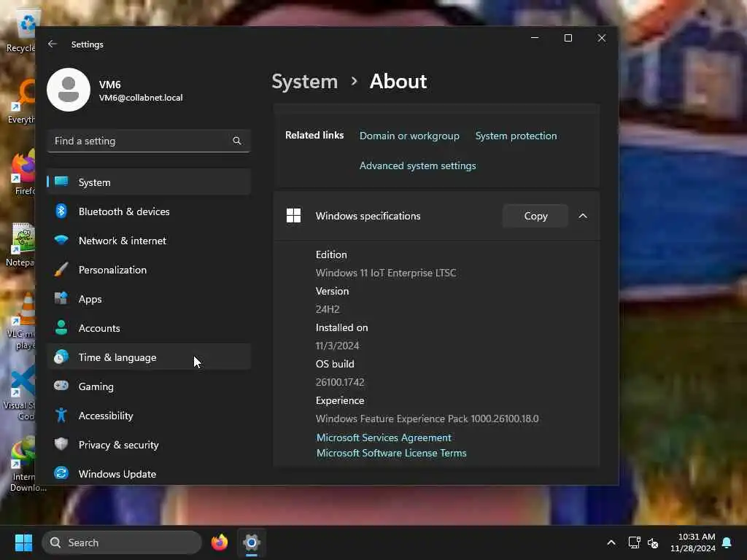
Task: Click the Network wifi icon in sidebar
Action: click(x=61, y=239)
